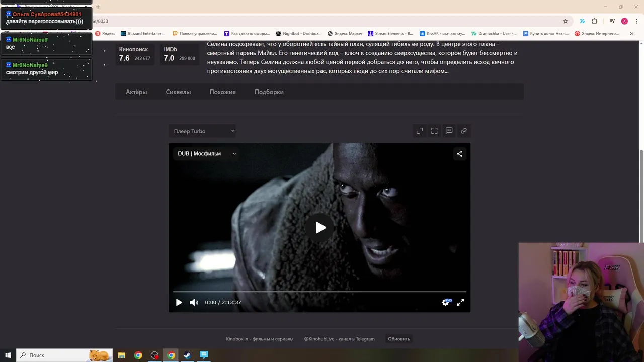
Task: Open a new browser tab with plus
Action: point(98,7)
